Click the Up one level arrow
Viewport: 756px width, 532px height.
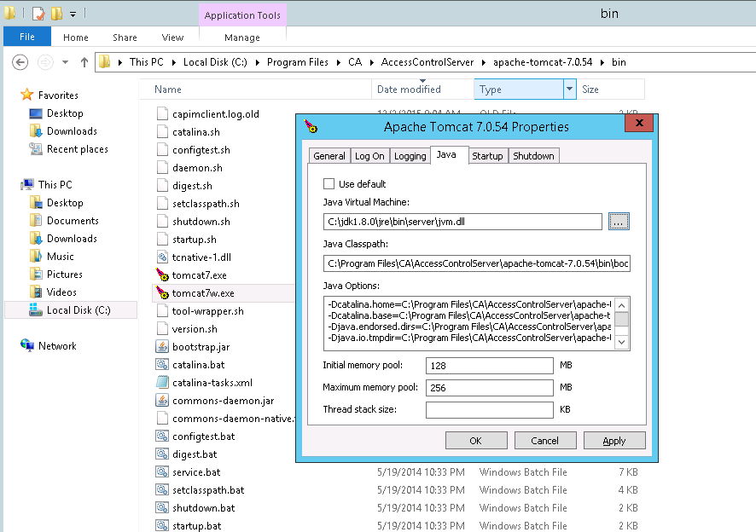(x=84, y=62)
